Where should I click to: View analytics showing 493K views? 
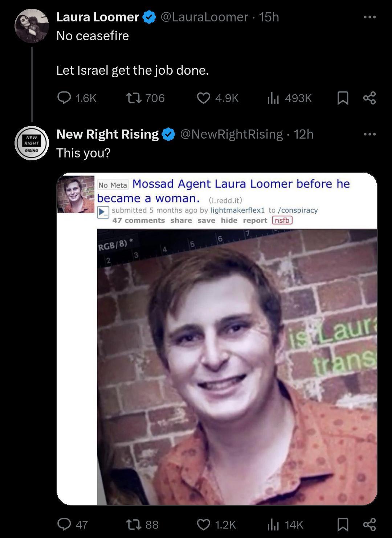pyautogui.click(x=273, y=98)
